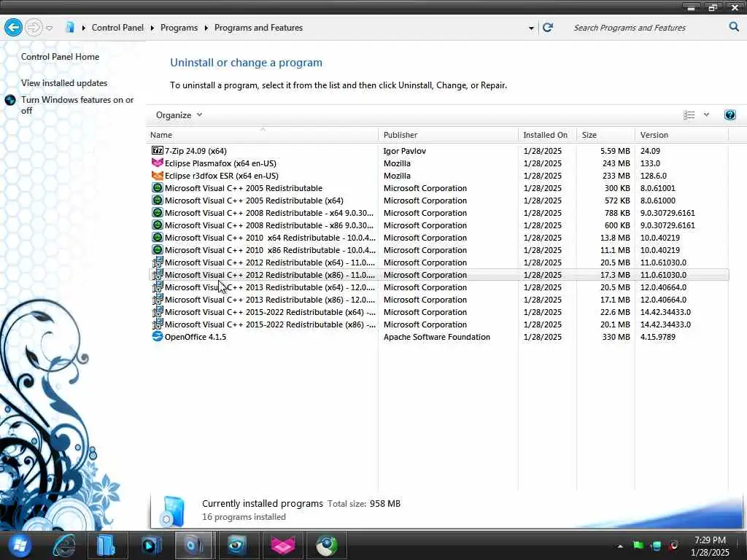Viewport: 747px width, 560px height.
Task: Click the network tray icon
Action: pos(656,545)
